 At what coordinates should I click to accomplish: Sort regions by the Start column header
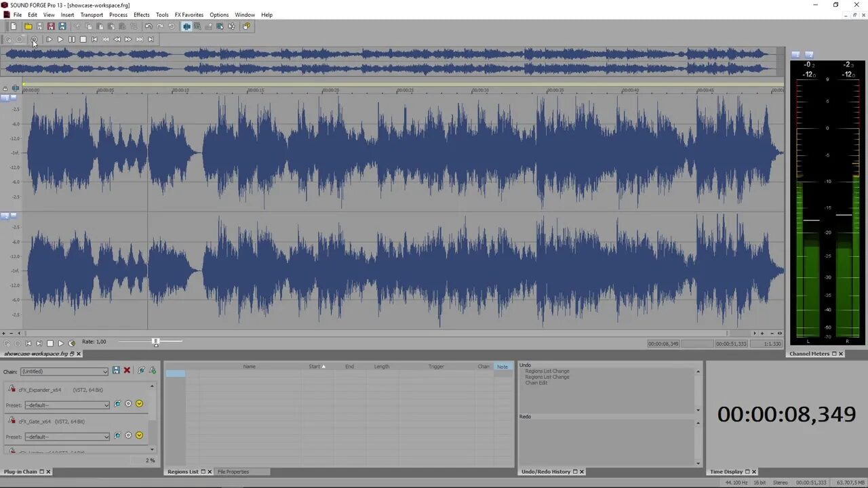coord(317,367)
